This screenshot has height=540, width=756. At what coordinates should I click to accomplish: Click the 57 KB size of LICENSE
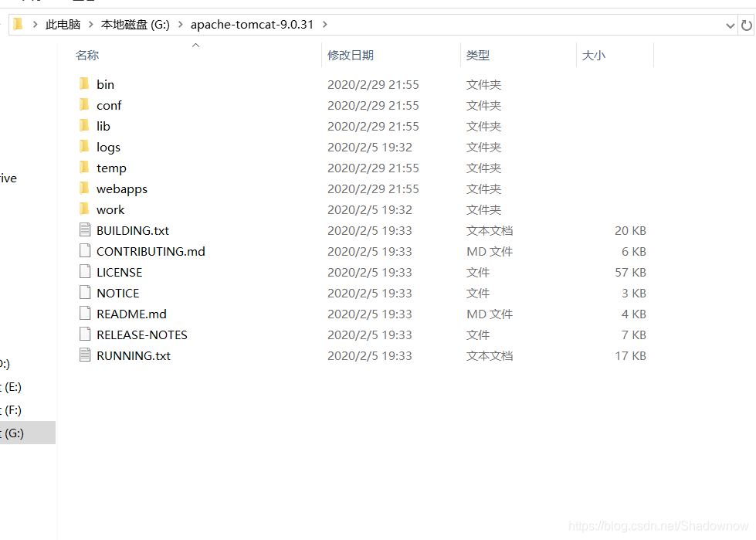tap(630, 273)
